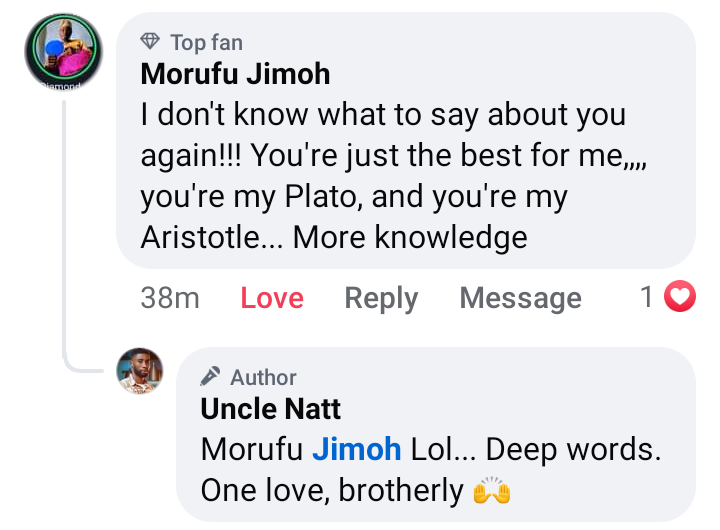Open Morufu Jimoh's profile picture

(63, 51)
